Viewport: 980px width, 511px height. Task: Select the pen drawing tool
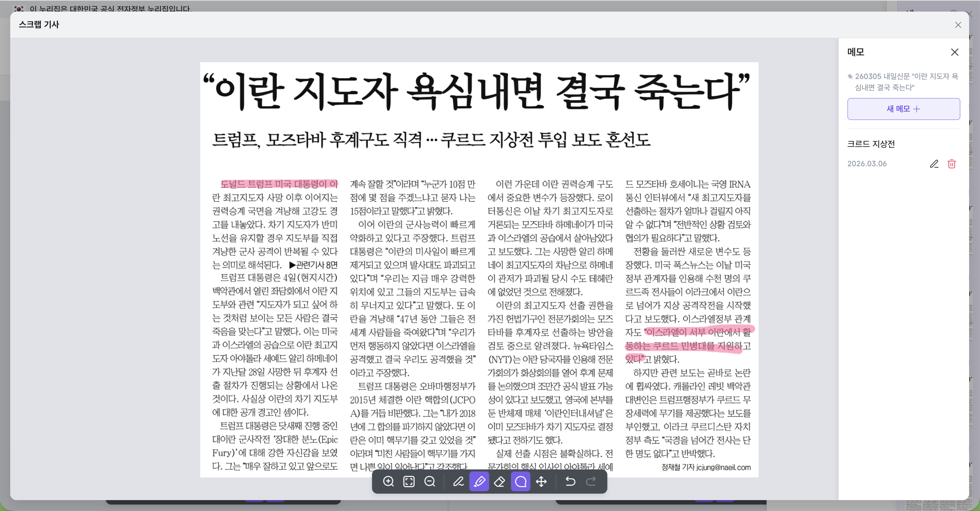pyautogui.click(x=458, y=481)
